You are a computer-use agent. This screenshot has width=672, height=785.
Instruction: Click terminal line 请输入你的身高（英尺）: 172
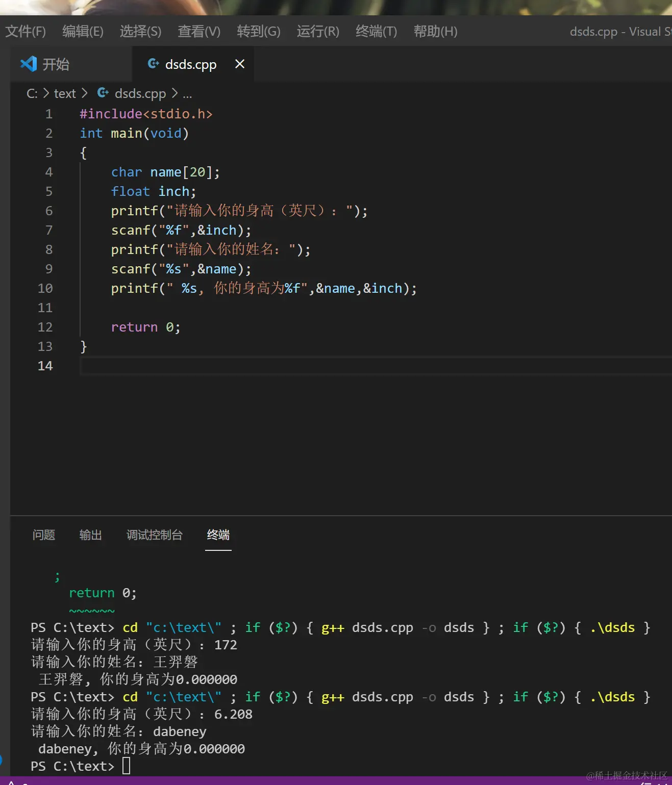[134, 645]
